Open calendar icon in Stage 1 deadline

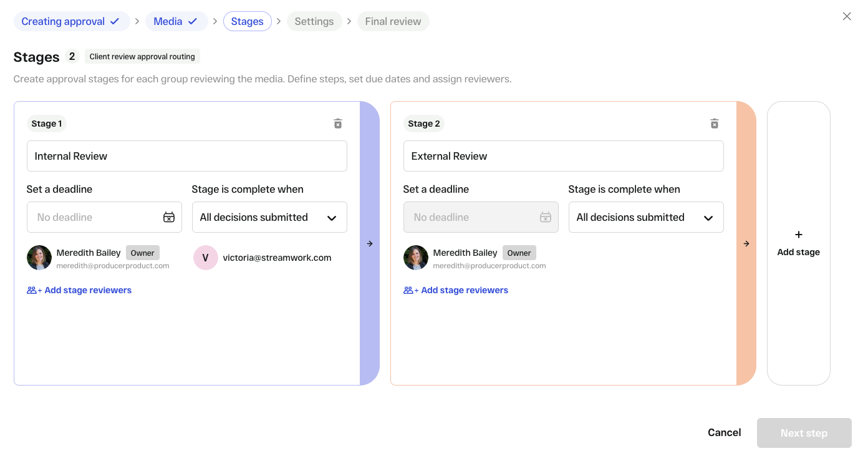pos(169,217)
